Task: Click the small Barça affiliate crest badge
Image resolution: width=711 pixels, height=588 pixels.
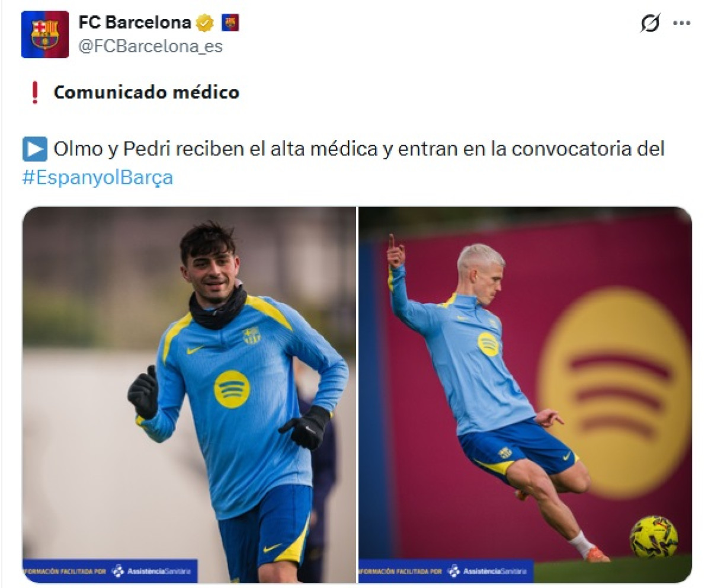Action: (x=230, y=23)
